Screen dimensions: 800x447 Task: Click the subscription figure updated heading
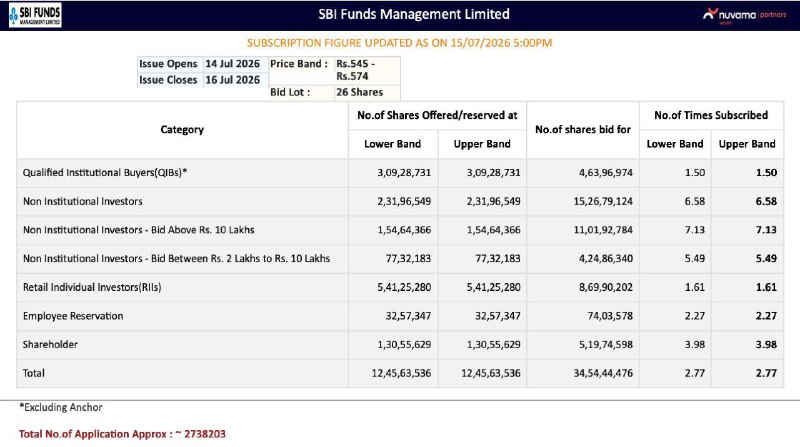[399, 43]
